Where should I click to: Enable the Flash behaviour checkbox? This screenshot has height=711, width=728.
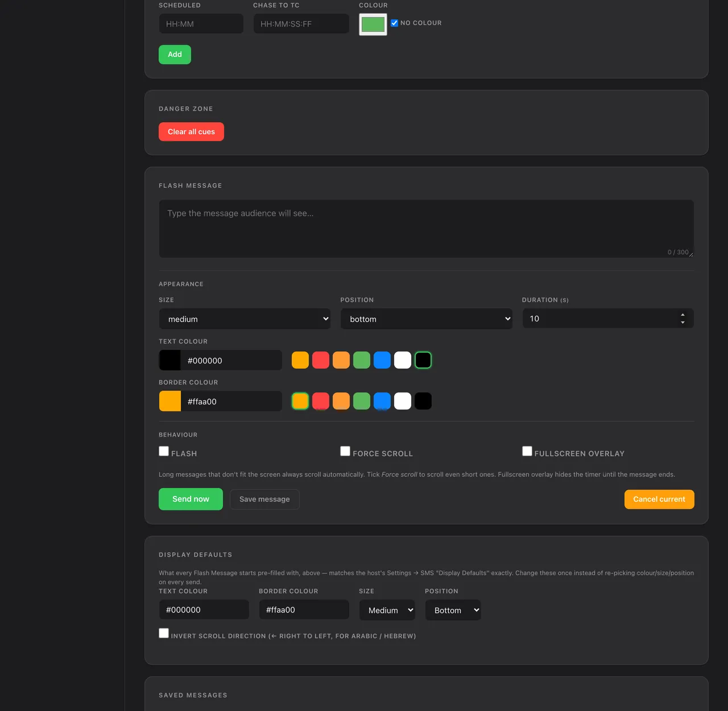point(164,451)
